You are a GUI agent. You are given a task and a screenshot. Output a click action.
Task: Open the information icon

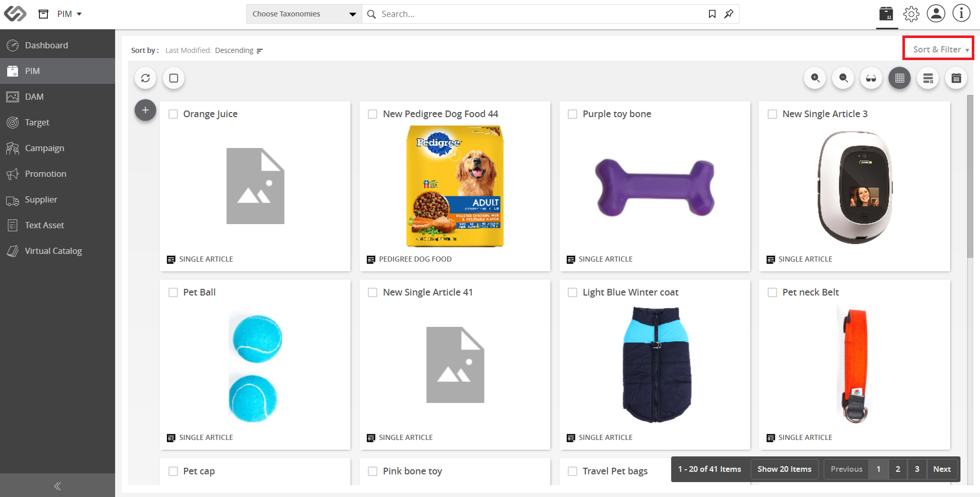(961, 13)
